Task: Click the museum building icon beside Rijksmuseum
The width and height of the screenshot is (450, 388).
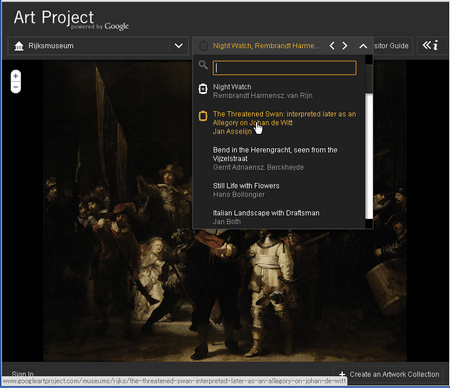Action: [19, 46]
